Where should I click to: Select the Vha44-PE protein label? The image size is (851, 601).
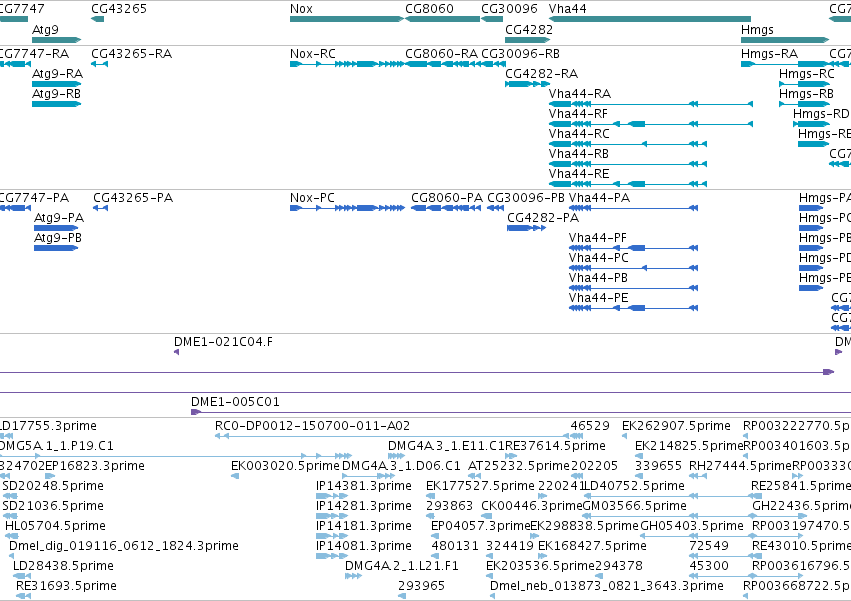[x=599, y=298]
